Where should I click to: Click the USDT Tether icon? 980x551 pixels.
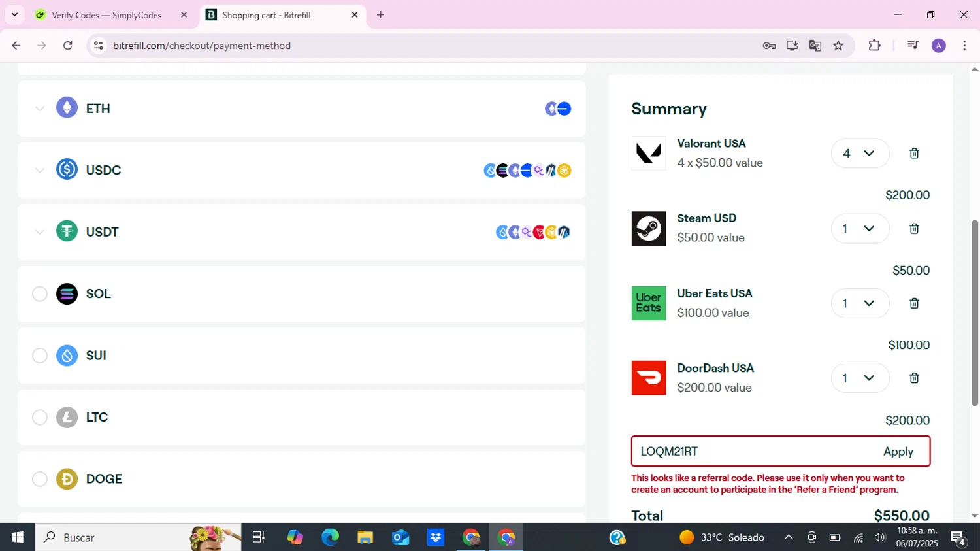(x=67, y=231)
